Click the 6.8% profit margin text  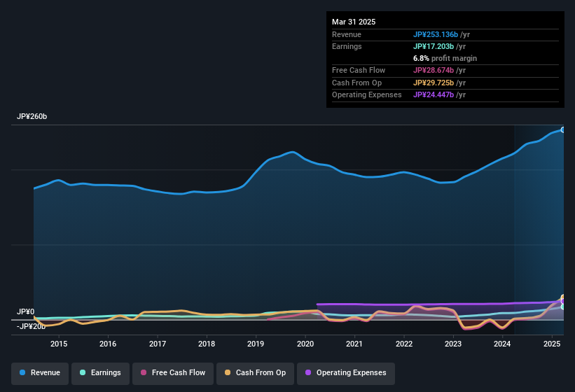(445, 58)
